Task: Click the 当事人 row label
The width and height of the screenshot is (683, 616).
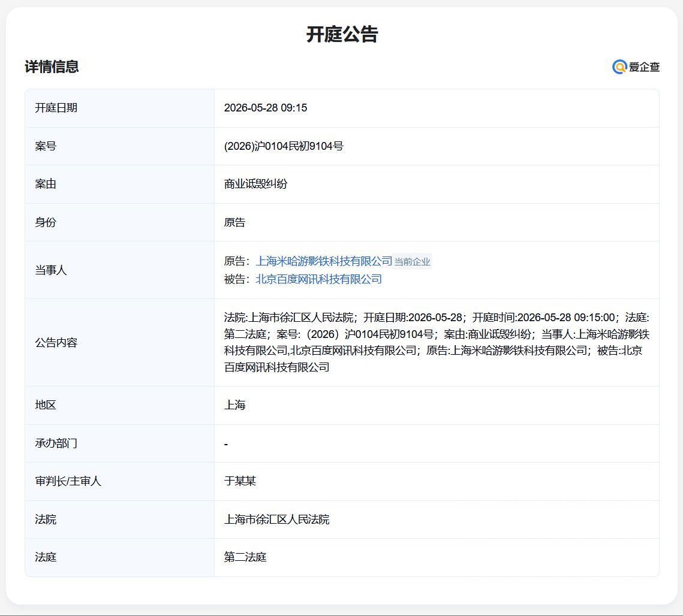Action: click(51, 270)
